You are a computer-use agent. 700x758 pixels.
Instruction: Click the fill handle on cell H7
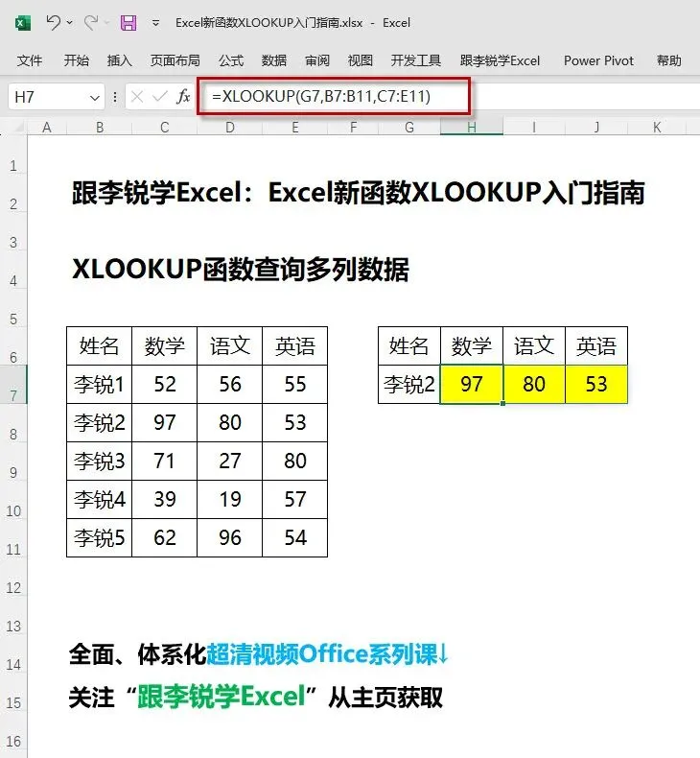(x=502, y=403)
